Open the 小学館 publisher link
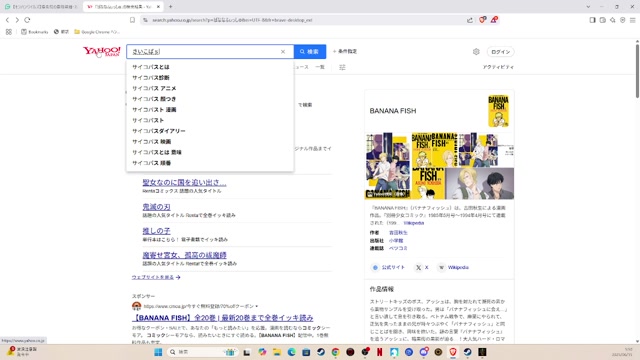 (396, 240)
